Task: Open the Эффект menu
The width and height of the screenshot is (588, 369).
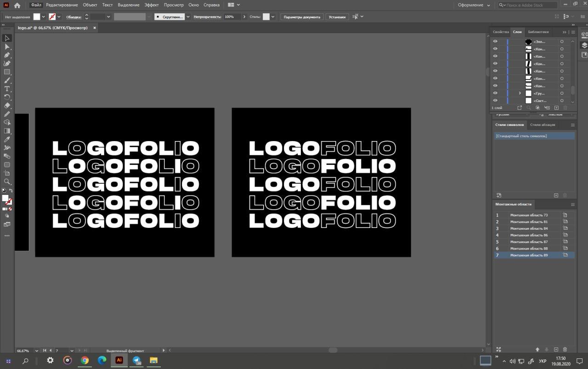Action: point(152,5)
